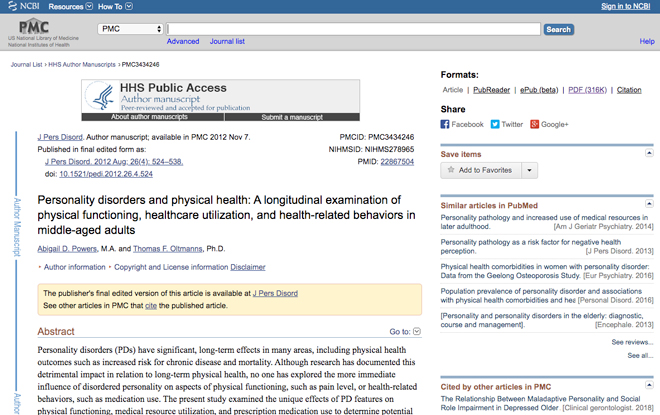Collapse Cited by other articles panel

pyautogui.click(x=649, y=385)
